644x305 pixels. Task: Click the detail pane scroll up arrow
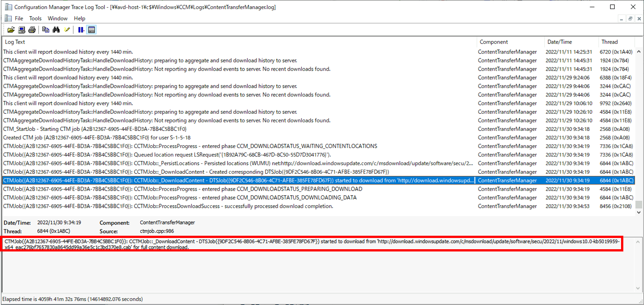tap(639, 242)
